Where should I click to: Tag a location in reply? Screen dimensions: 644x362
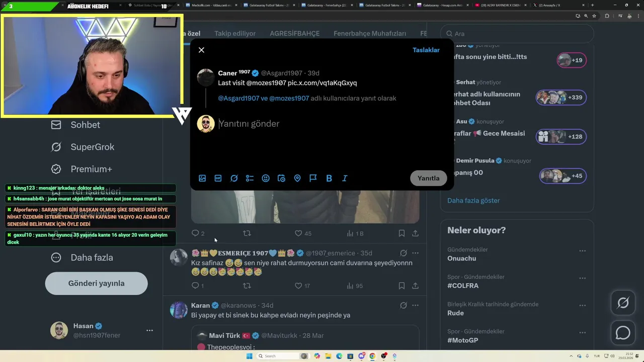[x=297, y=178]
